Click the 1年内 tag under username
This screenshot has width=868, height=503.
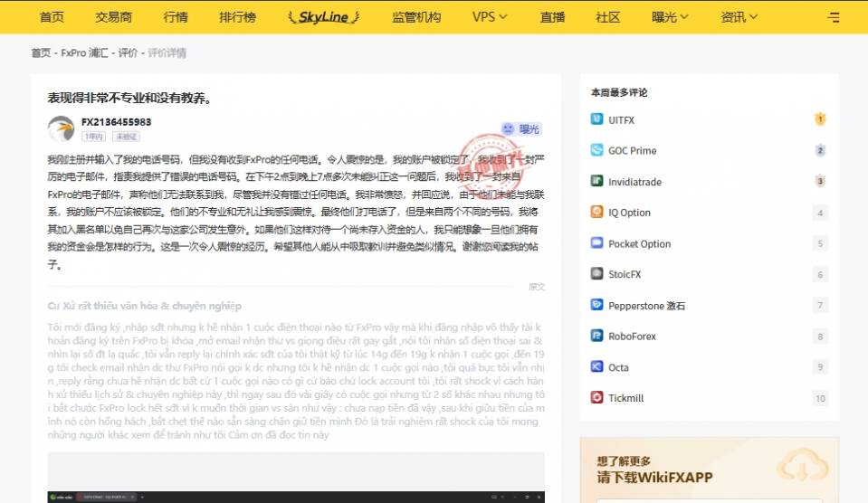[x=93, y=136]
